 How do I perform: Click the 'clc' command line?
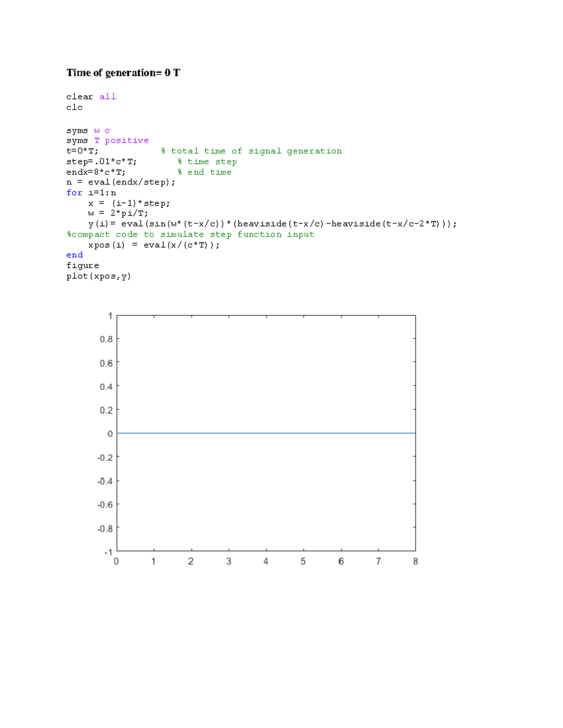(x=74, y=107)
